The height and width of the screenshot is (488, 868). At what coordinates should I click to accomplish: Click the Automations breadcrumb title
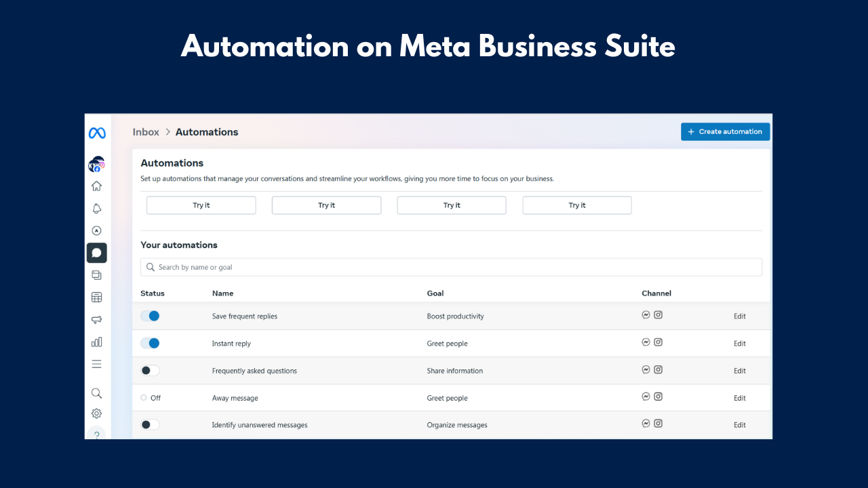point(207,132)
